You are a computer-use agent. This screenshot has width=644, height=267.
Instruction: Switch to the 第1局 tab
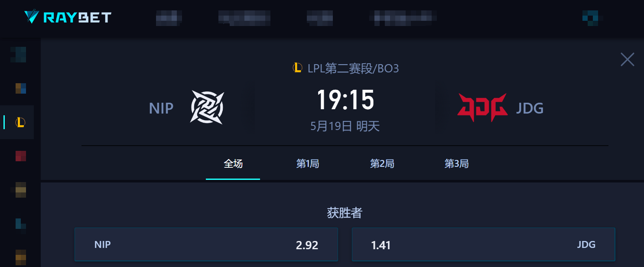(308, 164)
